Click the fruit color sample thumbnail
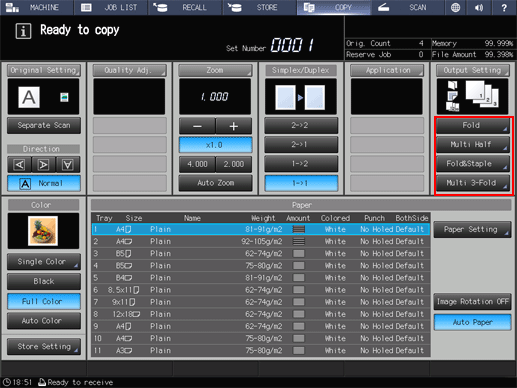The image size is (517, 388). pyautogui.click(x=43, y=231)
